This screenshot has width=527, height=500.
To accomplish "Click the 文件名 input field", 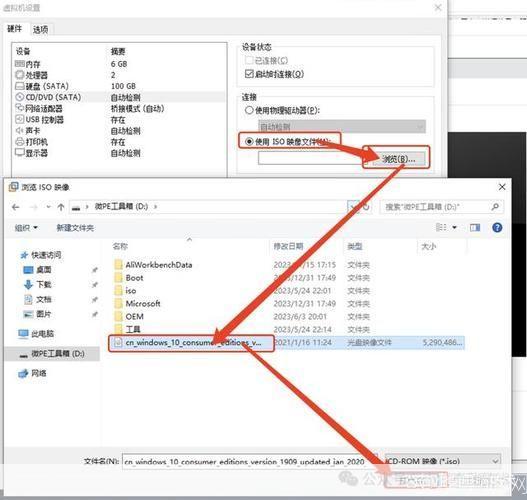I will coord(249,461).
